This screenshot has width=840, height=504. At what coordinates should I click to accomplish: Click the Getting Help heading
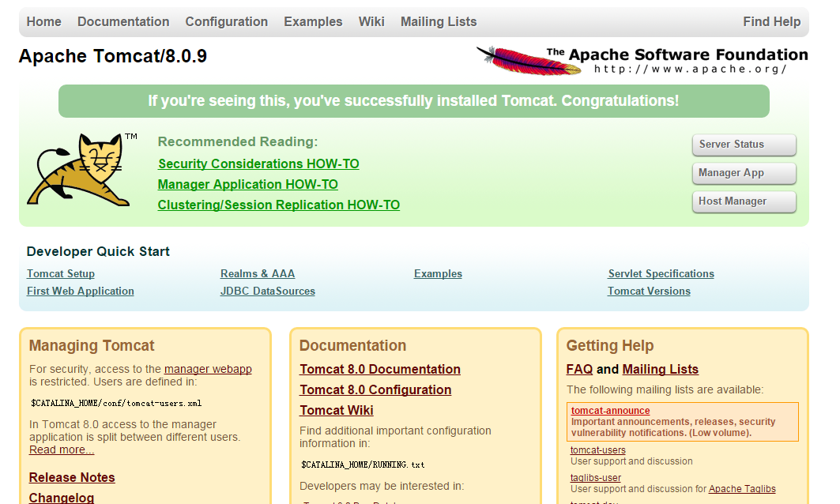610,345
